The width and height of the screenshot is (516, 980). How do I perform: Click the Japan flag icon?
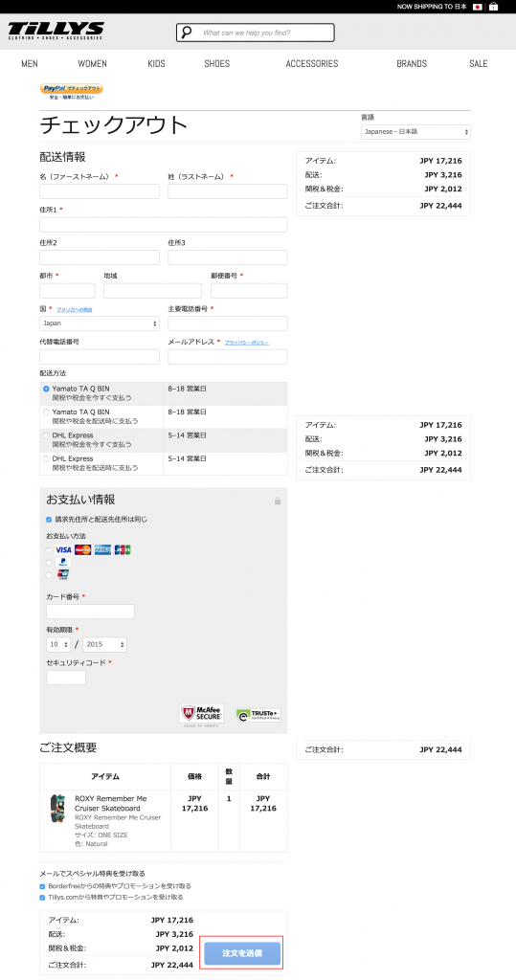(478, 7)
